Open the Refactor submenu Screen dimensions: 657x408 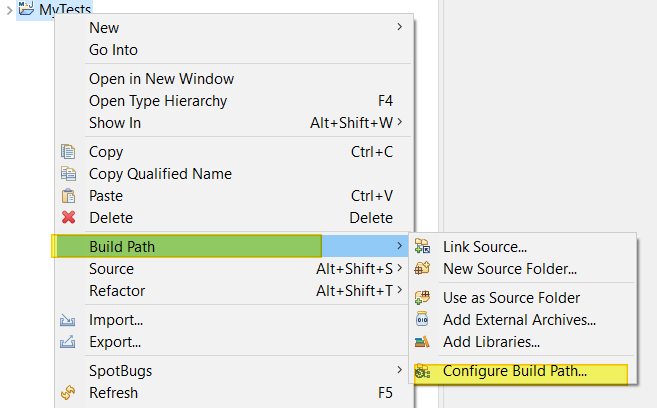click(x=117, y=291)
